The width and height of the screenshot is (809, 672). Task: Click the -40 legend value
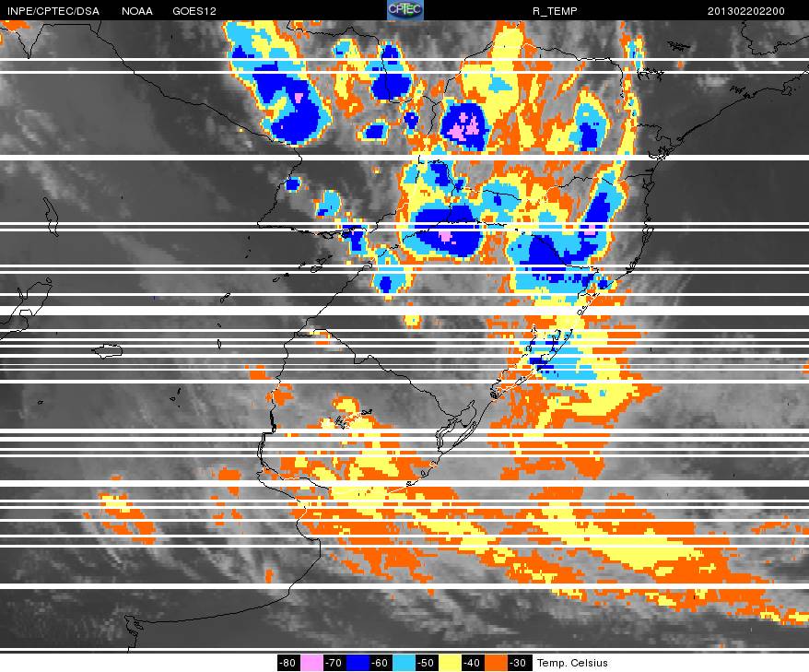click(x=473, y=663)
